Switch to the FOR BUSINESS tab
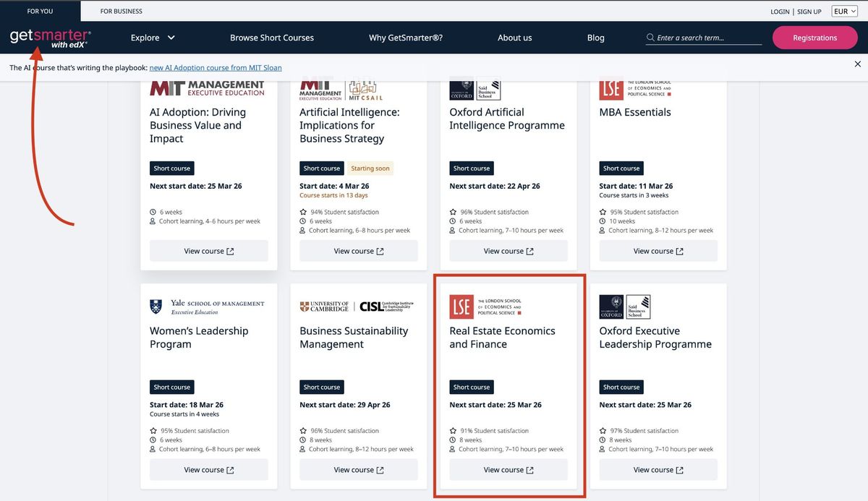This screenshot has width=868, height=501. click(121, 11)
